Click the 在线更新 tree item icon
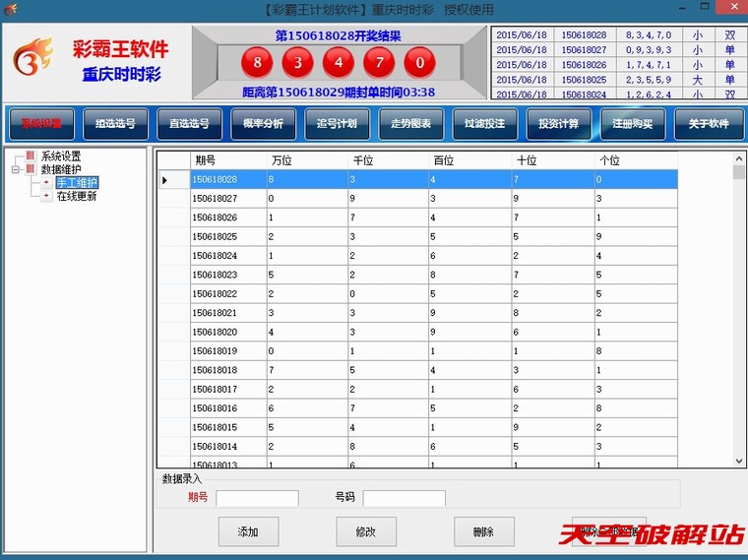This screenshot has height=560, width=748. [x=46, y=196]
